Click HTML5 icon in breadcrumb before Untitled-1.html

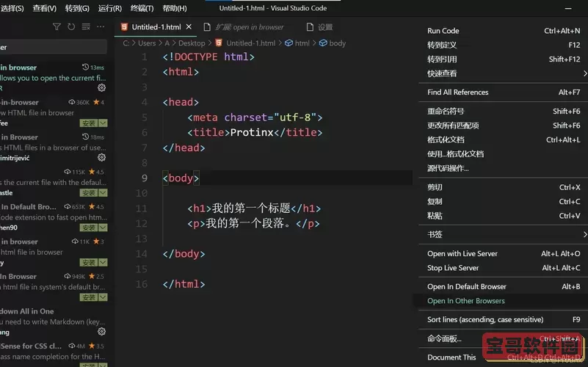pos(219,43)
